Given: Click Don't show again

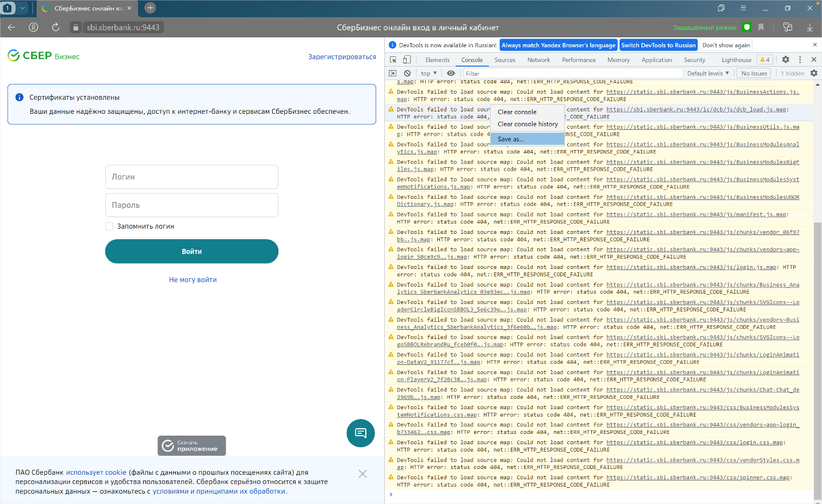Looking at the screenshot, I should pos(726,45).
